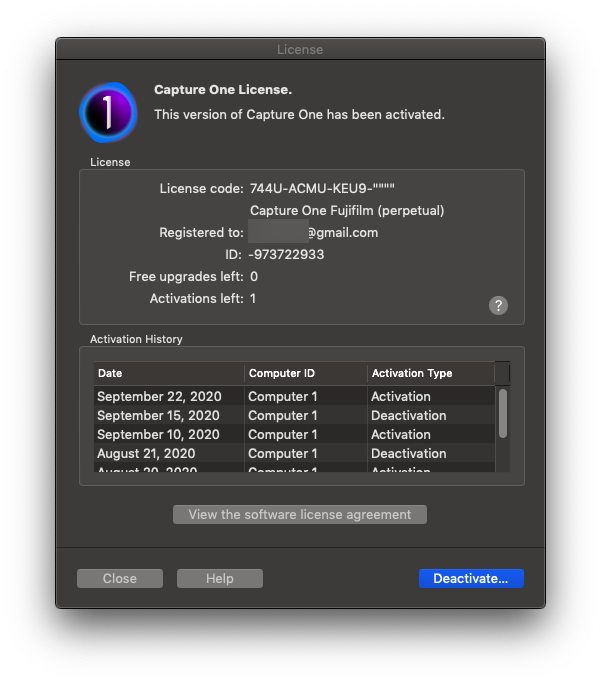The height and width of the screenshot is (682, 601).
Task: Close the License dialog with Close button
Action: (x=120, y=578)
